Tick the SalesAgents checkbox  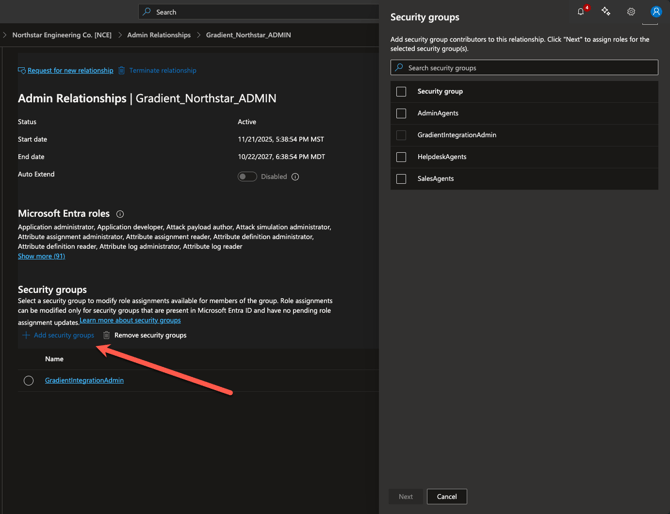[x=401, y=179]
